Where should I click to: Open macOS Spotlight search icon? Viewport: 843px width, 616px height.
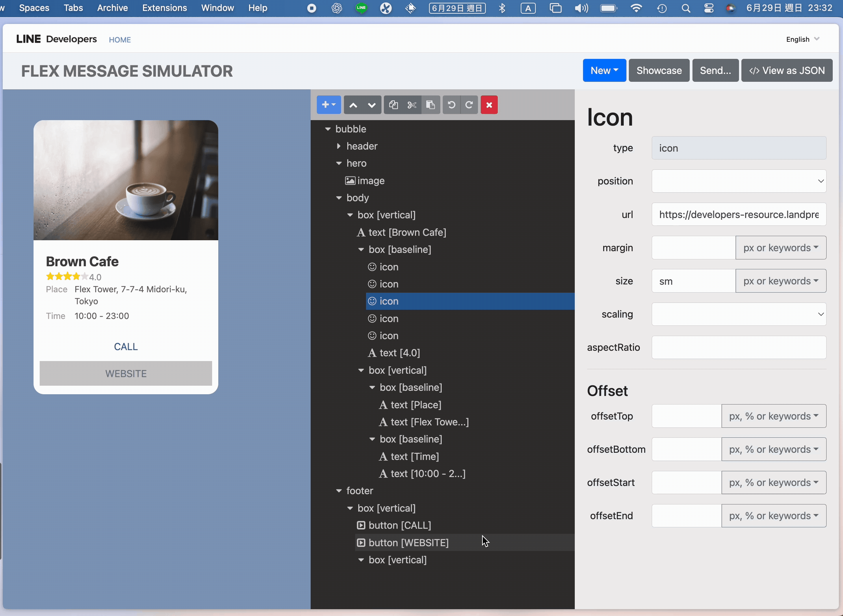coord(686,8)
